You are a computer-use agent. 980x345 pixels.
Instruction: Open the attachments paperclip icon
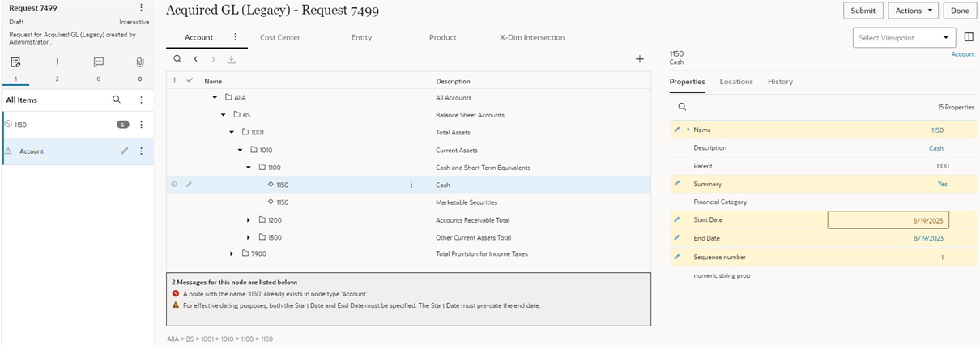point(140,62)
